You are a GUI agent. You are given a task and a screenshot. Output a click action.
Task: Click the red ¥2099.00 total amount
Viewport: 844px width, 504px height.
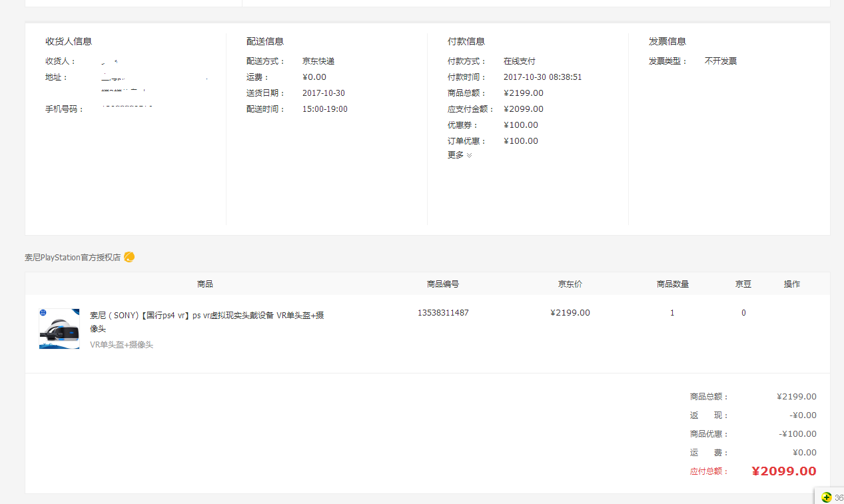click(783, 471)
